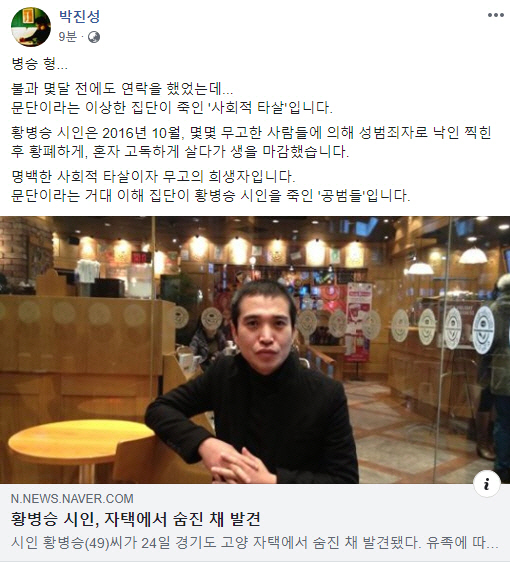Image resolution: width=510 pixels, height=565 pixels.
Task: Open the N.NEWS.NAVER.COM source domain
Action: tap(72, 499)
